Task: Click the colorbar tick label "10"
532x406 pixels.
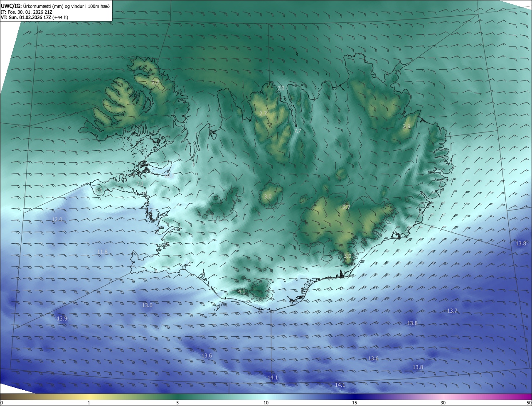Action: (x=266, y=403)
